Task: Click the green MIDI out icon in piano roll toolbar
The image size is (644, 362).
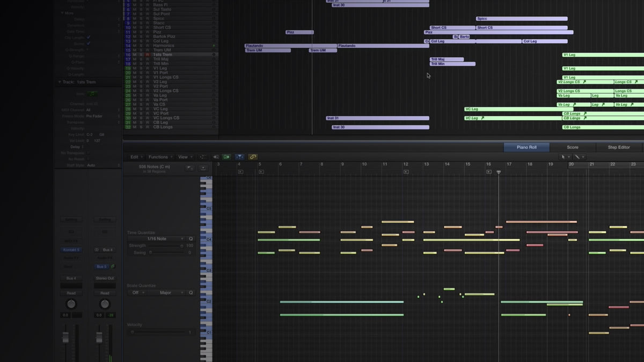Action: click(x=226, y=157)
